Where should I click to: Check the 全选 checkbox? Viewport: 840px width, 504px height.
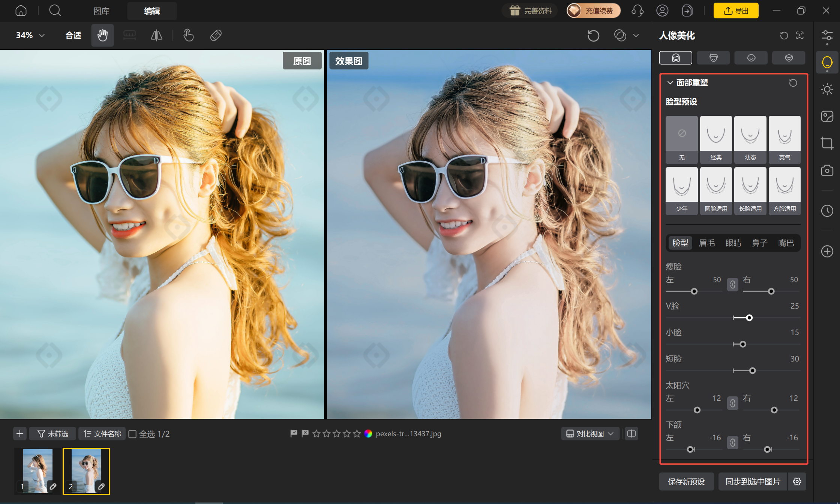(132, 434)
